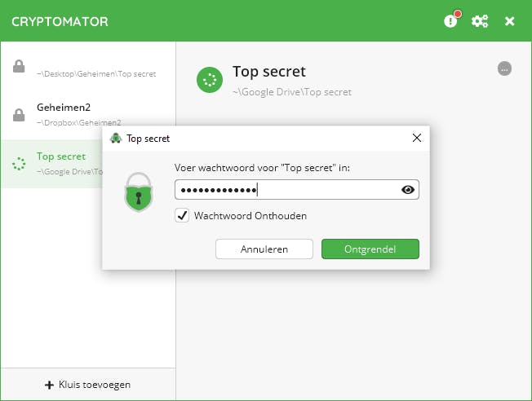Click the green padlock shield image
532x401 pixels.
(x=138, y=191)
